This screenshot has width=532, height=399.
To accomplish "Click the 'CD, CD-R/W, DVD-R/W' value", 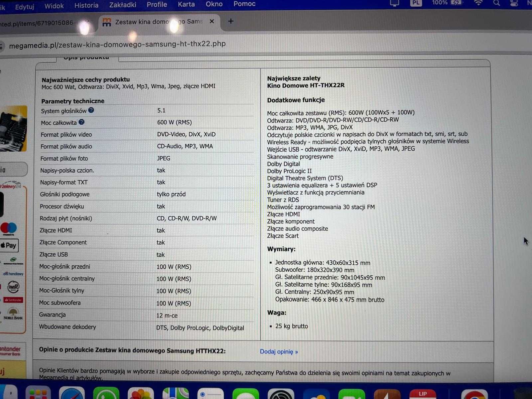I will click(x=187, y=218).
